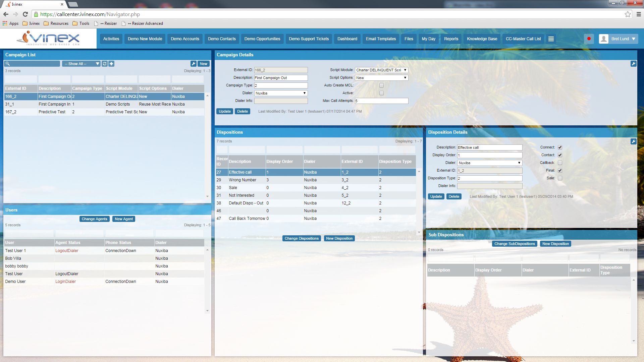Click the New Agent button in Users panel
The width and height of the screenshot is (644, 362).
[124, 218]
